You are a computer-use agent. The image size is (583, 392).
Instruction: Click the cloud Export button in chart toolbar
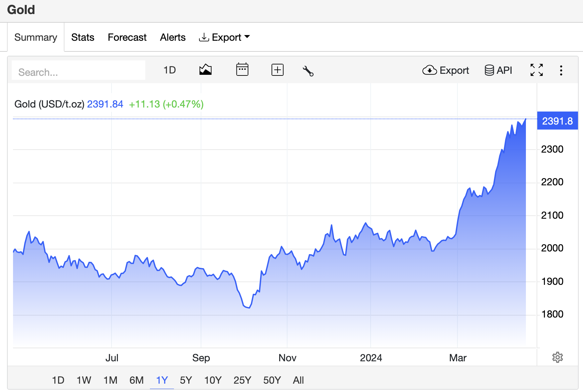(445, 70)
